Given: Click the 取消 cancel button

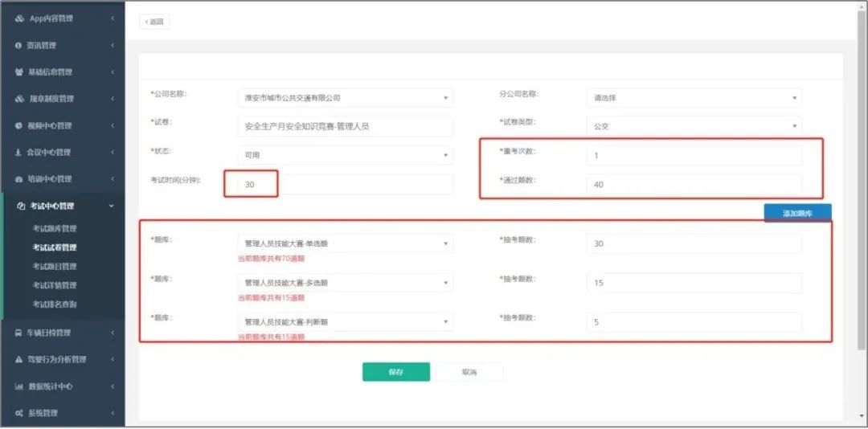Looking at the screenshot, I should coord(469,372).
